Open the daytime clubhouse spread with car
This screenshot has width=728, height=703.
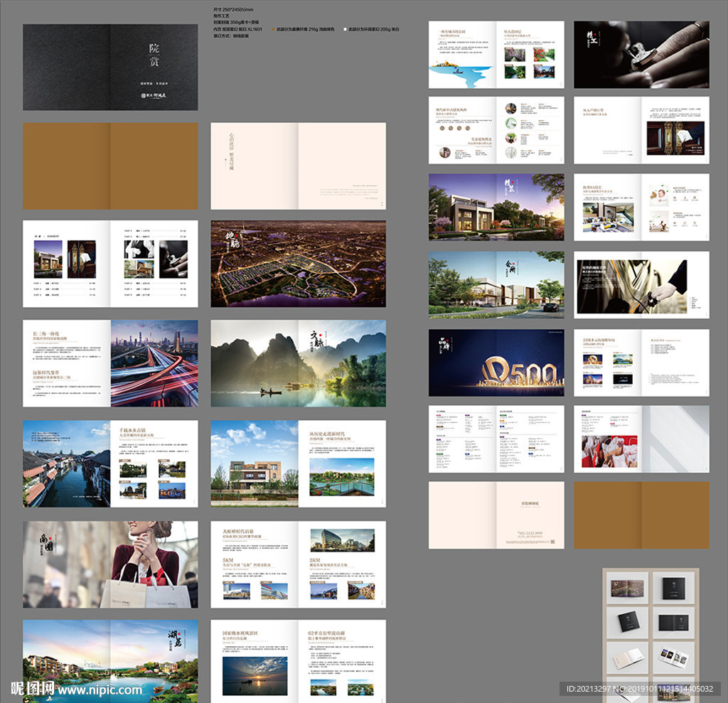coord(496,284)
